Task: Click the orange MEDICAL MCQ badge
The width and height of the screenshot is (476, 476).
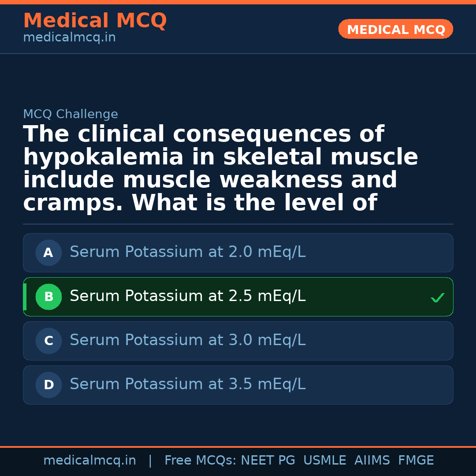Action: pyautogui.click(x=395, y=29)
